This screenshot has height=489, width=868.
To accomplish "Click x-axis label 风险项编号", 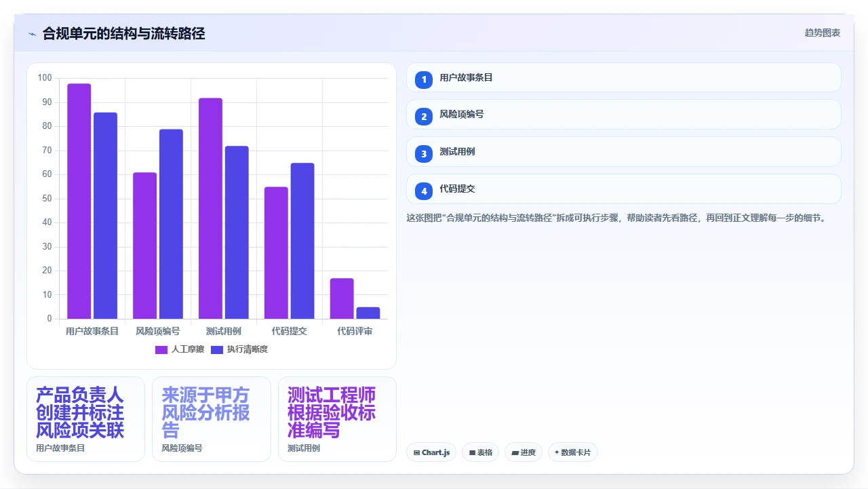I will click(x=158, y=331).
